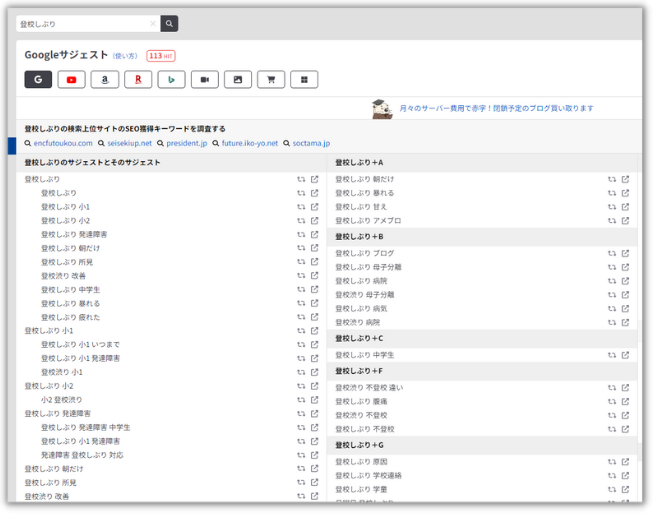Image resolution: width=655 pixels, height=516 pixels.
Task: Select the image search suggest source
Action: 237,79
